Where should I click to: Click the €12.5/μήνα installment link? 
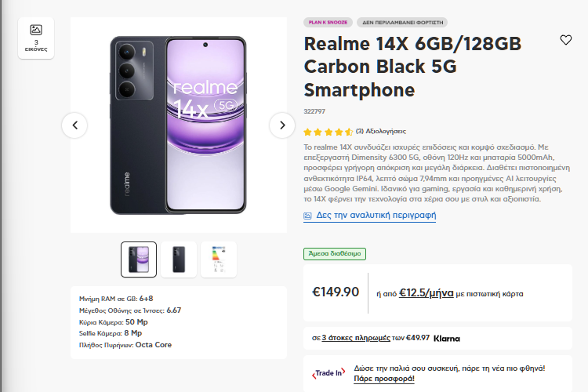(426, 293)
